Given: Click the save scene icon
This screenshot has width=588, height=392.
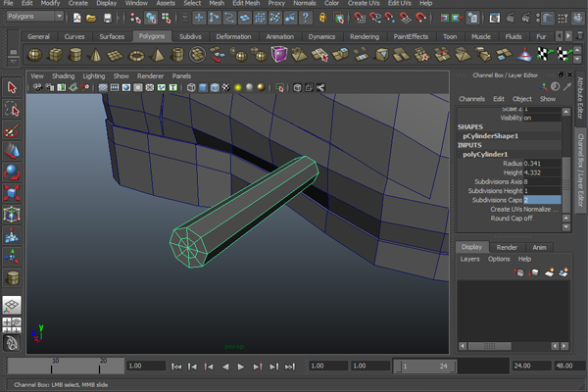Looking at the screenshot, I should (x=107, y=18).
